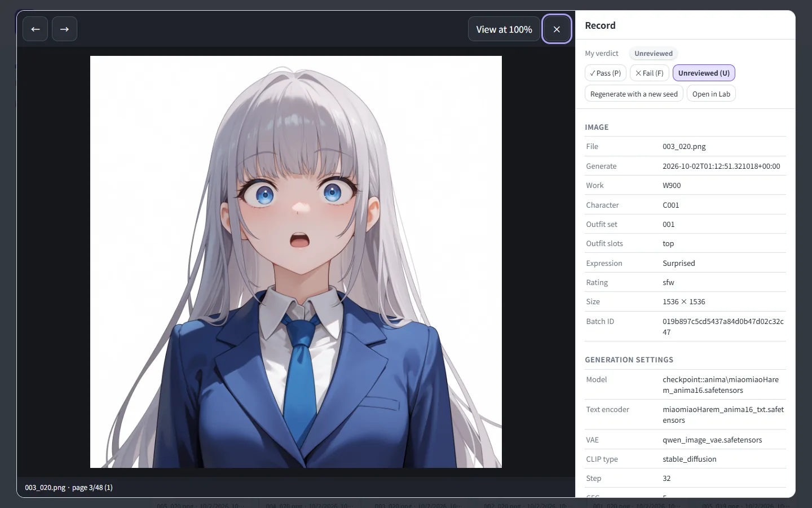This screenshot has width=812, height=508.
Task: Click Regenerate with a new seed
Action: 634,94
